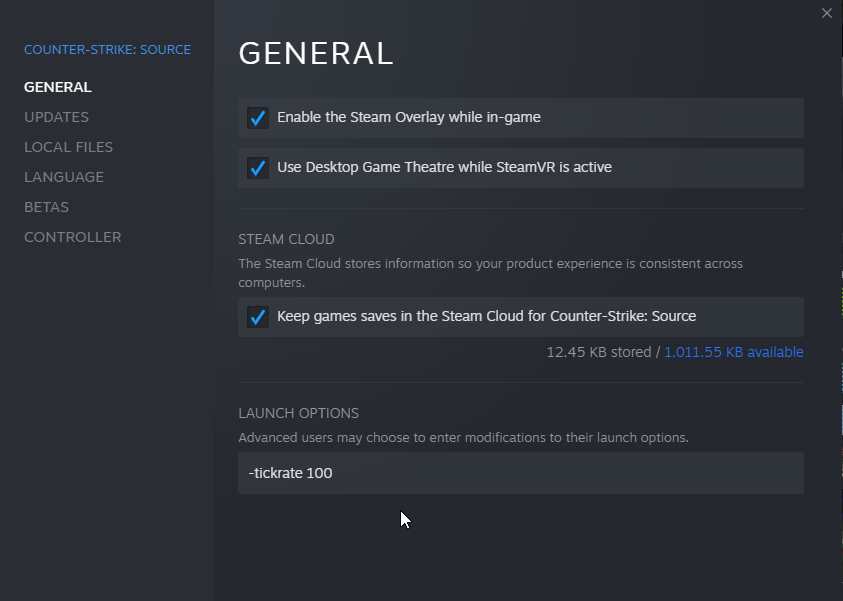The width and height of the screenshot is (843, 601).
Task: Click the LAUNCH OPTIONS section heading
Action: 298,413
